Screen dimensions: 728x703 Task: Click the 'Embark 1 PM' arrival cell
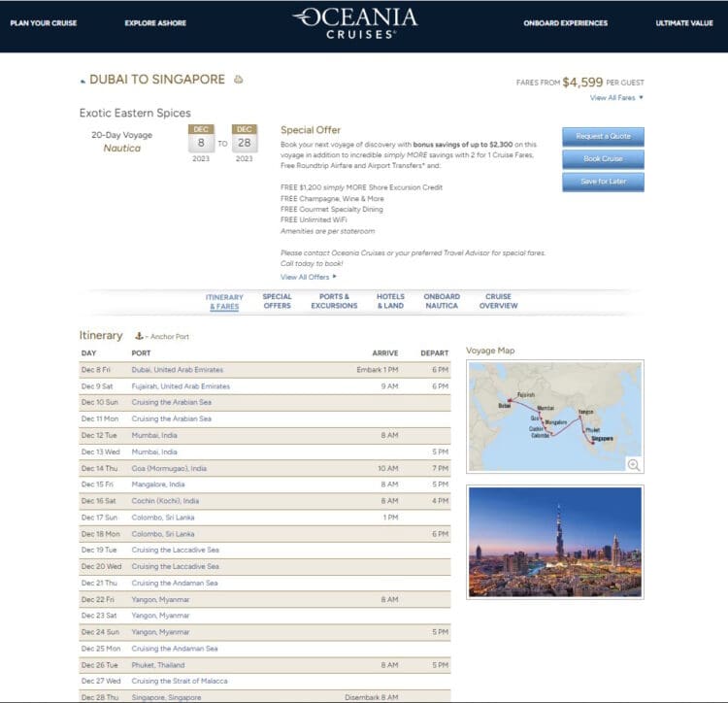[377, 370]
